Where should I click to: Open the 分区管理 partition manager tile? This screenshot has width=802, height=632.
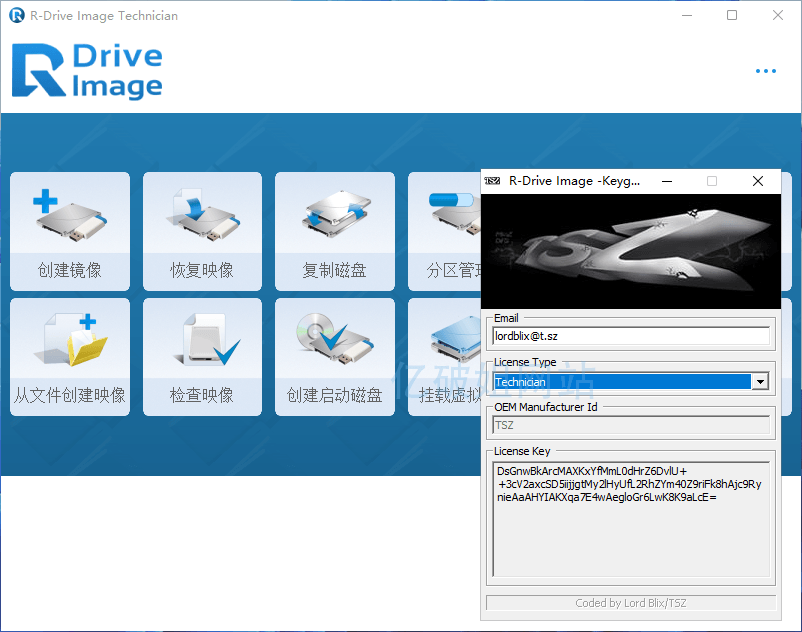[445, 230]
